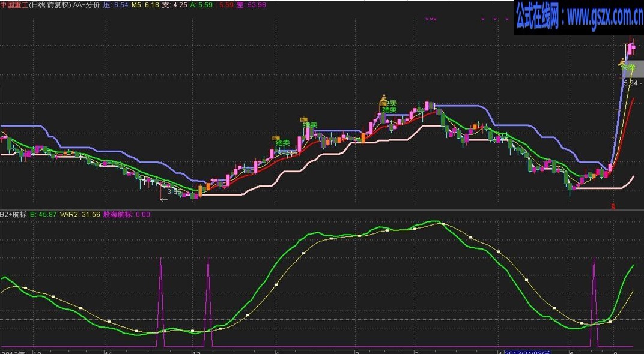
Task: Click the 股海航标: 0.00 value
Action: [127, 214]
